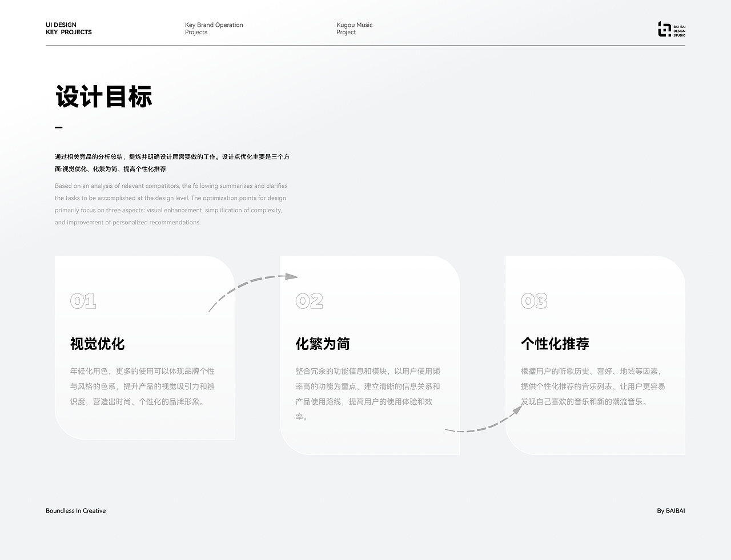The image size is (731, 560).
Task: Click the description starting '年轻化用色'
Action: [x=143, y=386]
